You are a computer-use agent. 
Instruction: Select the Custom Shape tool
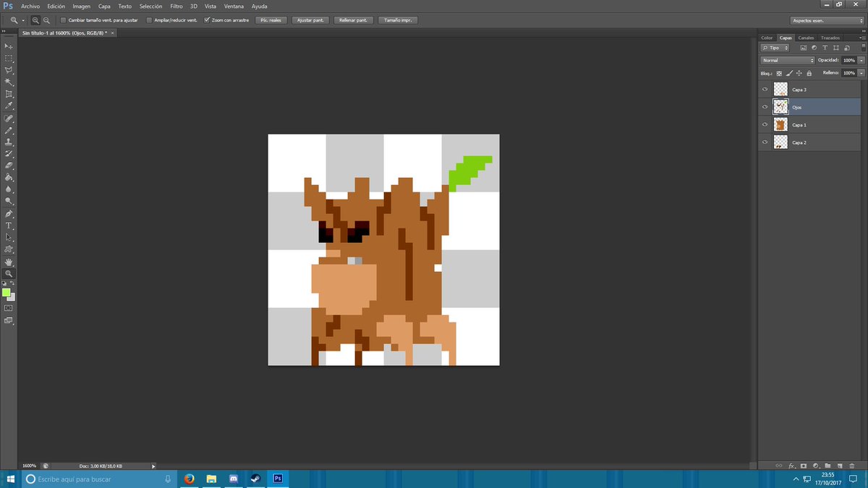[9, 250]
